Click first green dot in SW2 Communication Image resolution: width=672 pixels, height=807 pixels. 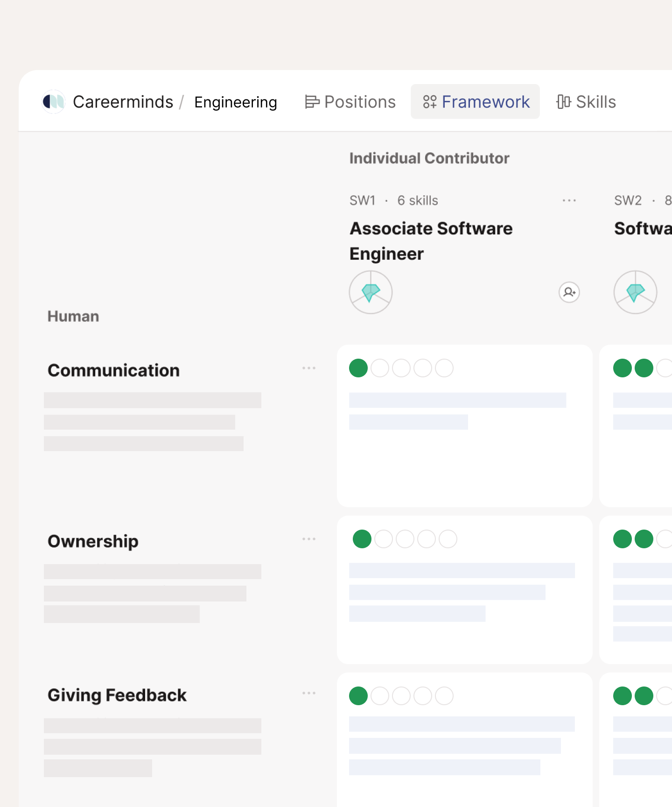[623, 368]
